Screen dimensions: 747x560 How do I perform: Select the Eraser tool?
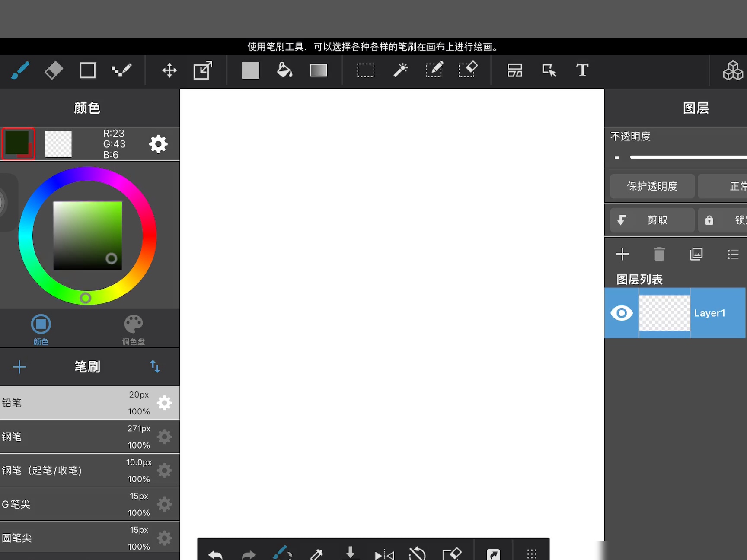point(54,70)
